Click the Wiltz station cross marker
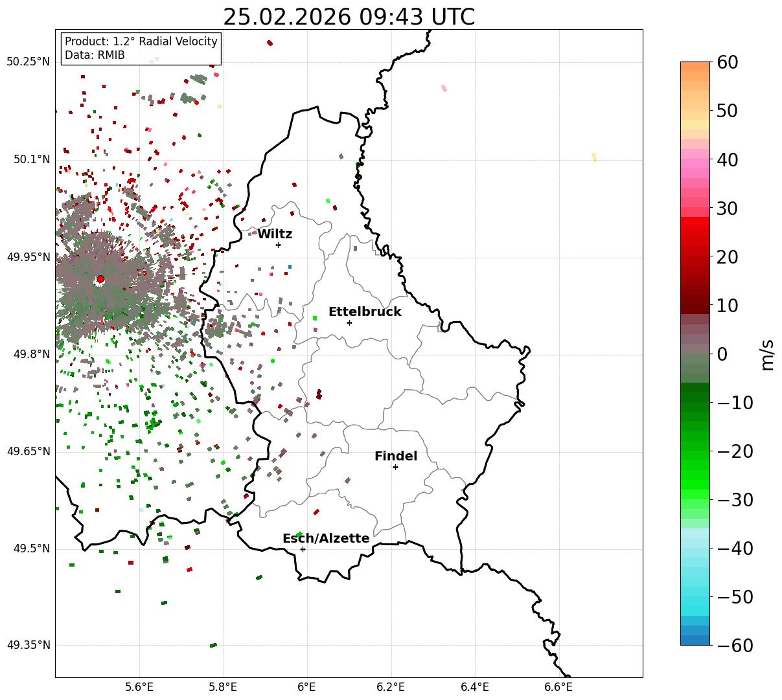Screen dimensions: 782x700 click(x=278, y=245)
